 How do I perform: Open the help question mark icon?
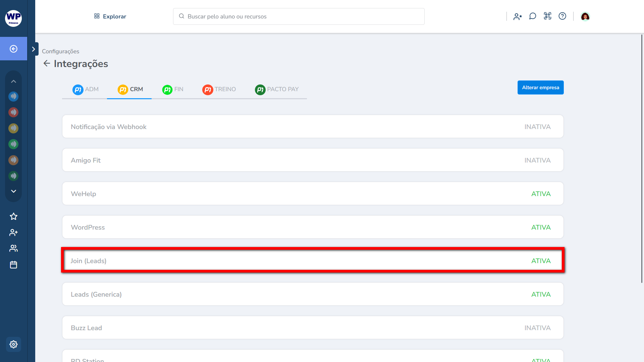562,16
